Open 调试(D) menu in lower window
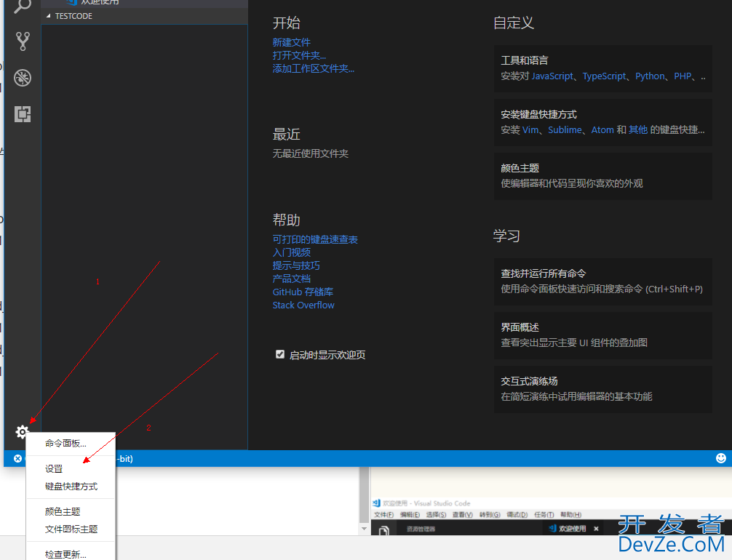Screen dimensions: 732x560 (517, 515)
